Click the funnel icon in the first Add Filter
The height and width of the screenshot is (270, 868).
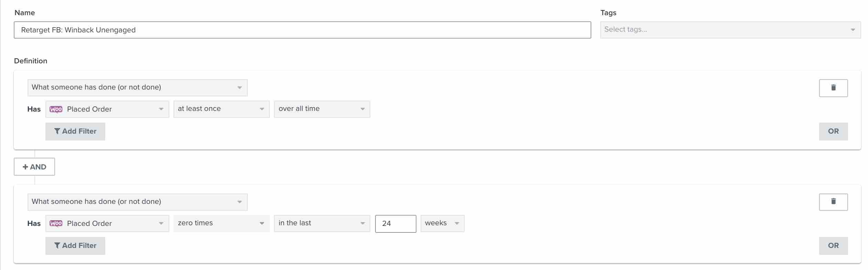57,131
